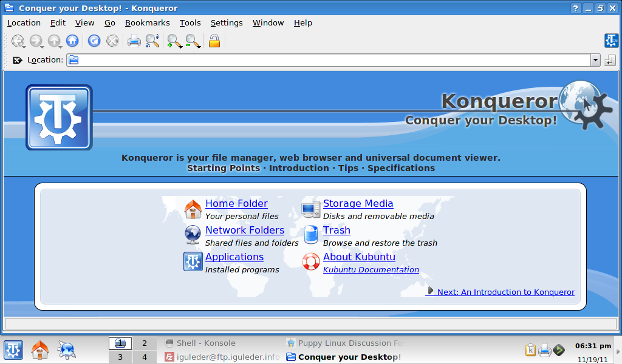Open the Security padlock icon
Screen dimensions: 622x364
coord(214,41)
